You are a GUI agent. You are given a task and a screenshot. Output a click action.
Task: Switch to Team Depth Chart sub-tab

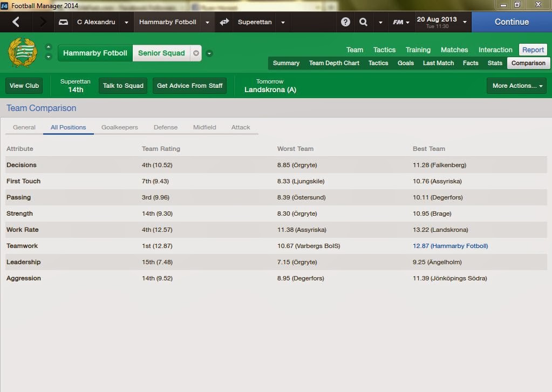coord(334,63)
